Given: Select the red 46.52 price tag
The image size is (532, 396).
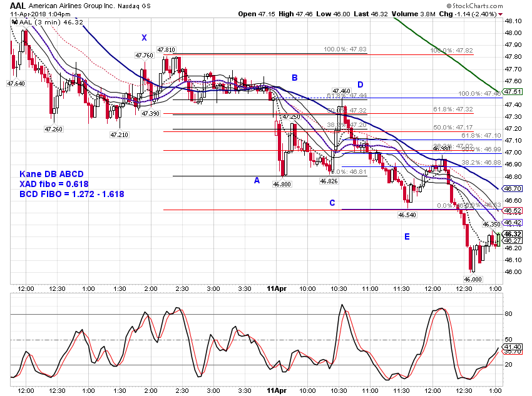Looking at the screenshot, I should pos(513,211).
